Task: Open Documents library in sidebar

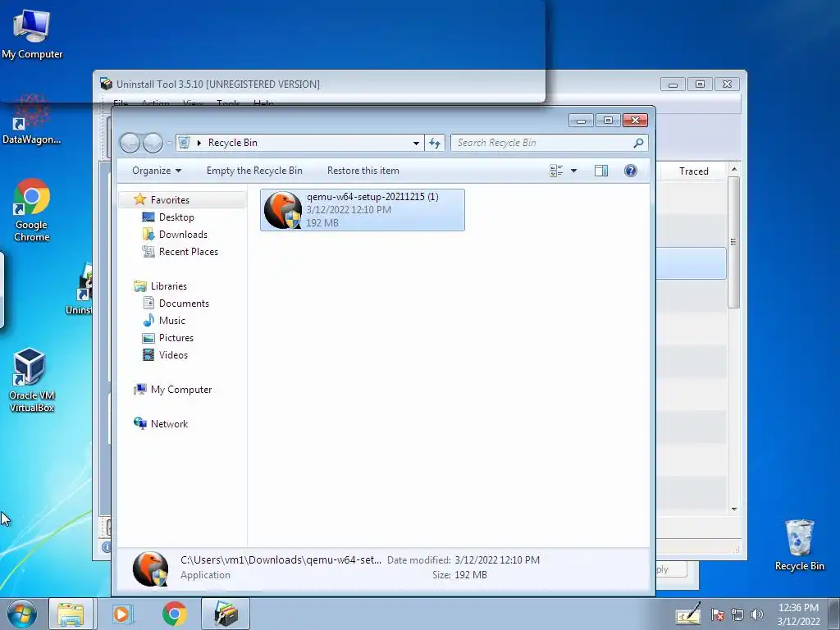Action: pyautogui.click(x=184, y=304)
